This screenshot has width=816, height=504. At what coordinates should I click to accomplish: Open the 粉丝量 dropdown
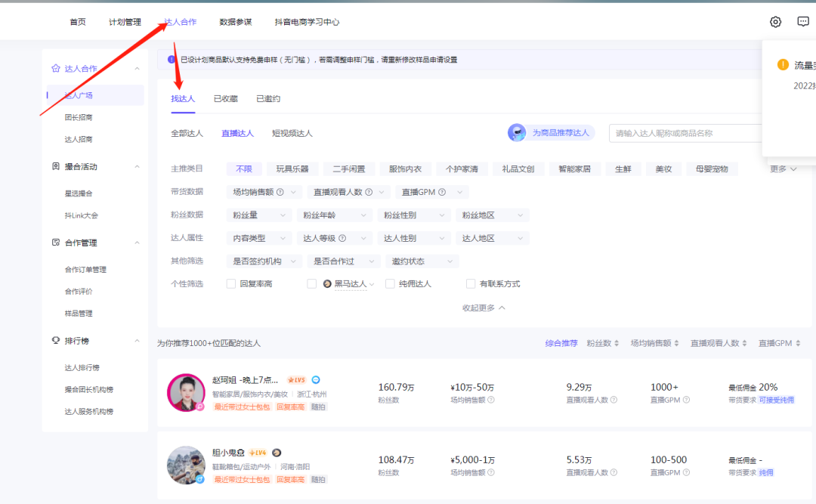(259, 215)
